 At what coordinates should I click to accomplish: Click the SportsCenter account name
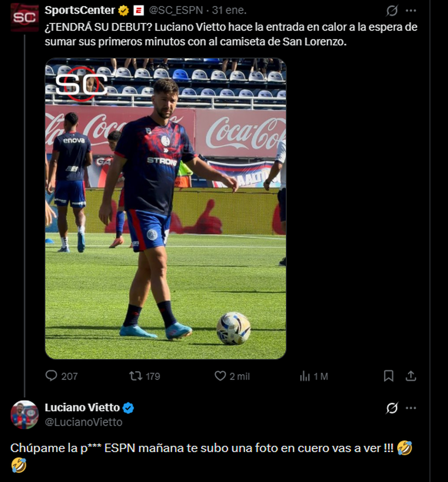80,10
